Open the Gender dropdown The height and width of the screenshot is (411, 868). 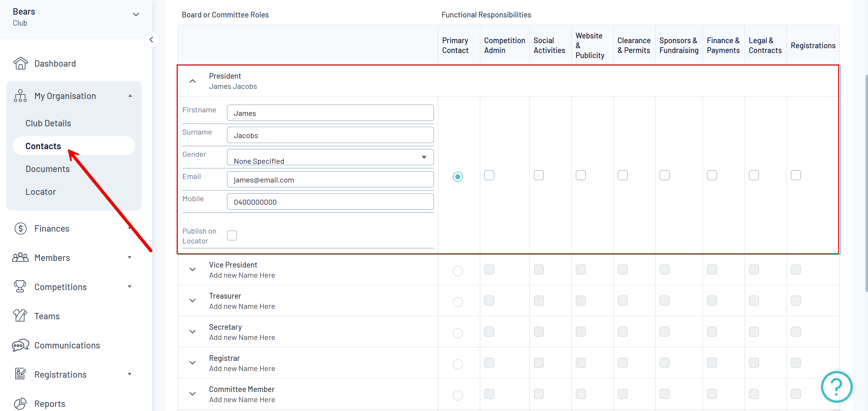tap(330, 157)
